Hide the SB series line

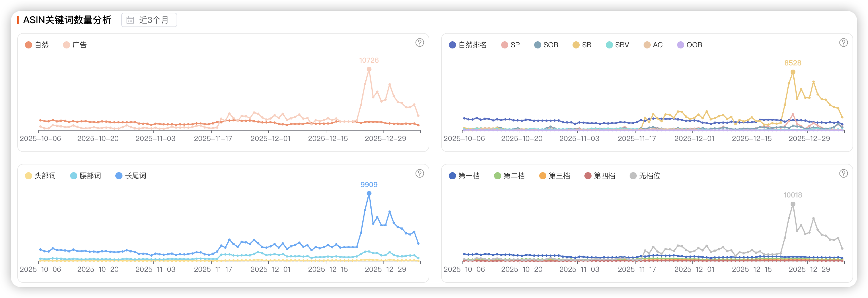tap(582, 45)
